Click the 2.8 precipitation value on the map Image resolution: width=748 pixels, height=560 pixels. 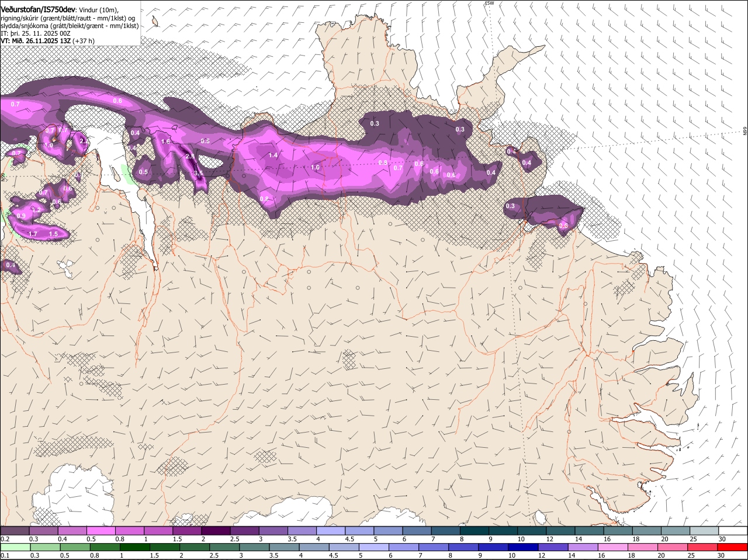coord(190,157)
